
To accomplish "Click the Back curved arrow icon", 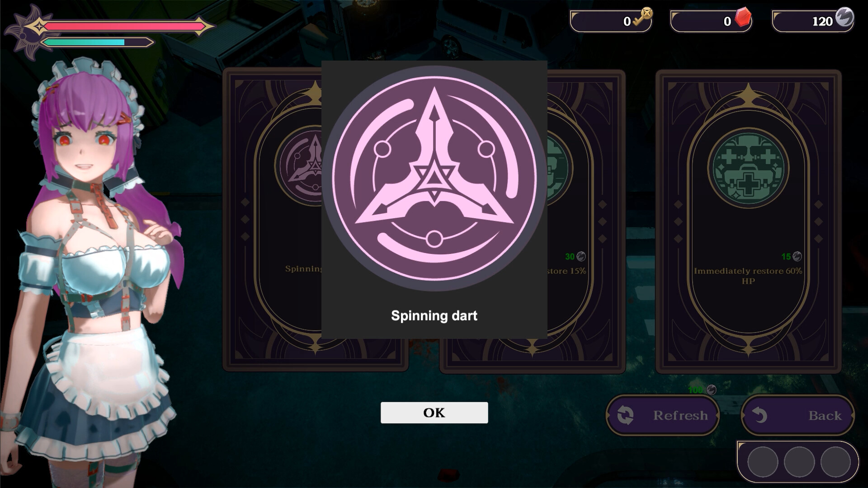I will tap(760, 415).
